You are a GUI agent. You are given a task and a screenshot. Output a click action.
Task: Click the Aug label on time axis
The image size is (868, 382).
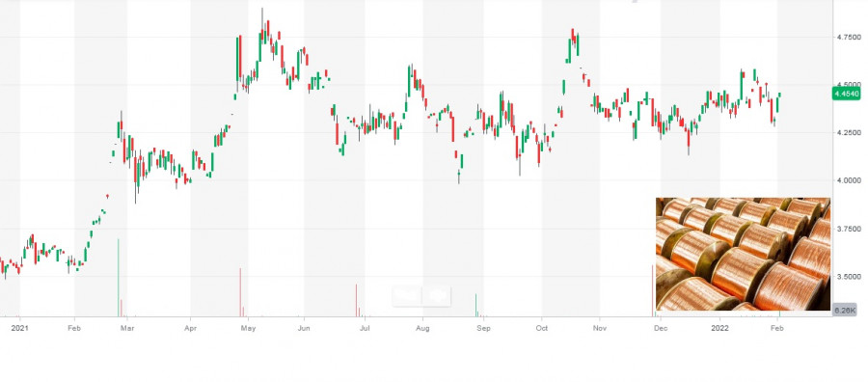pyautogui.click(x=423, y=328)
